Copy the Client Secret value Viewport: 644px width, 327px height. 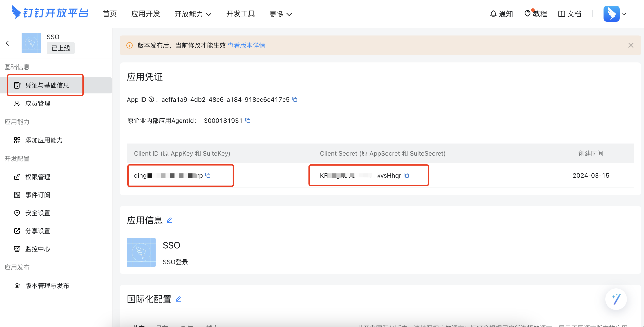407,175
